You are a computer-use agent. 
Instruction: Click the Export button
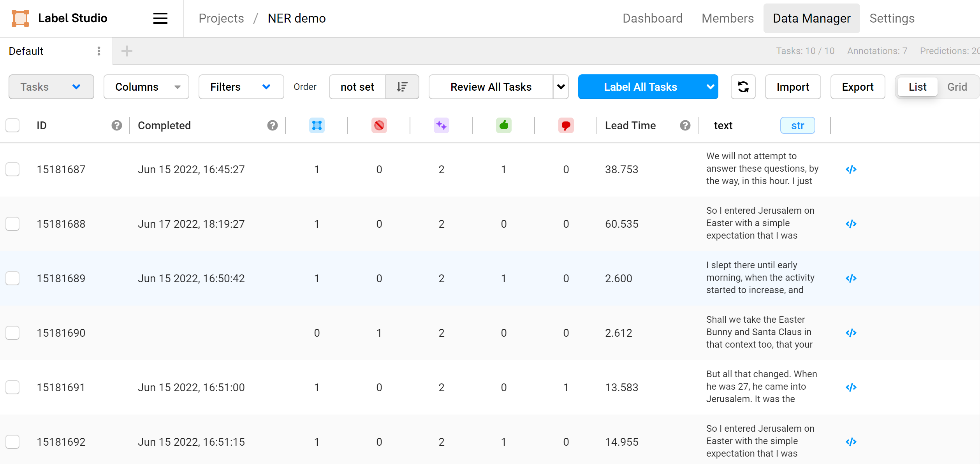[857, 87]
